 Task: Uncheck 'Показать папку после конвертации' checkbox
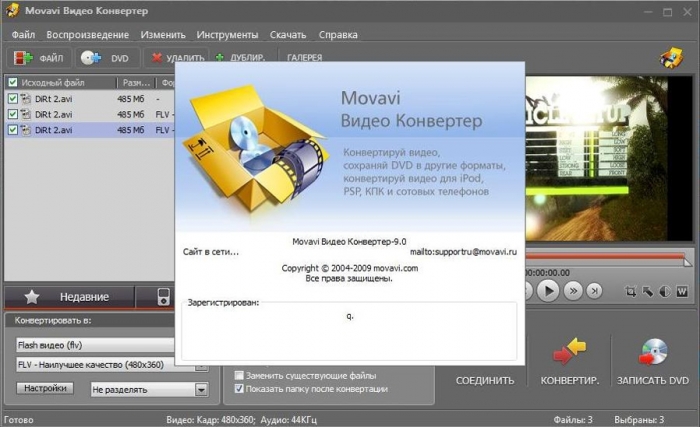pos(238,388)
